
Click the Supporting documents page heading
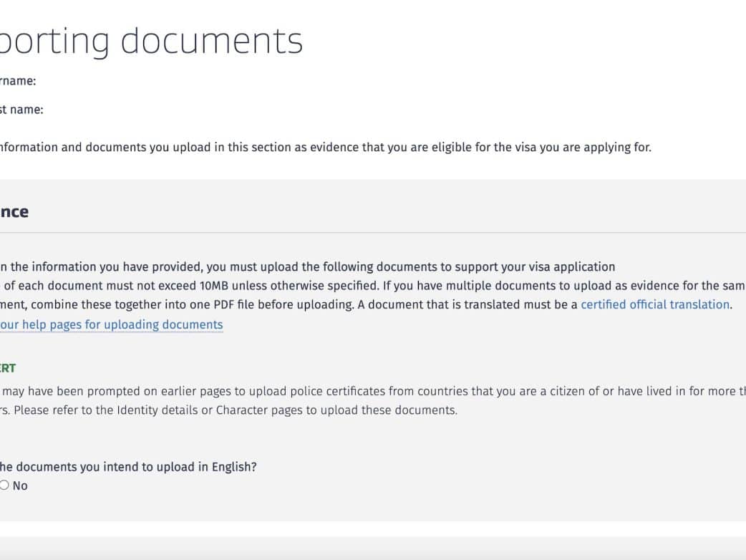click(x=151, y=41)
